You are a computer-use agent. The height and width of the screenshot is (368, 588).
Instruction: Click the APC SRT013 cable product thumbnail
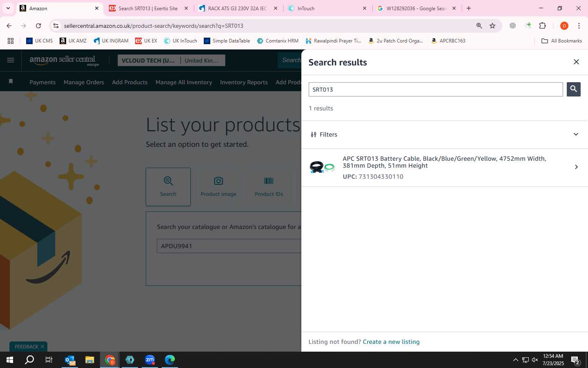(322, 167)
